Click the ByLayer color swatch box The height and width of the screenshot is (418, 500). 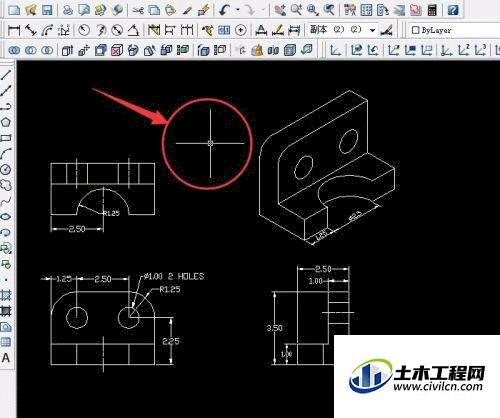(415, 30)
